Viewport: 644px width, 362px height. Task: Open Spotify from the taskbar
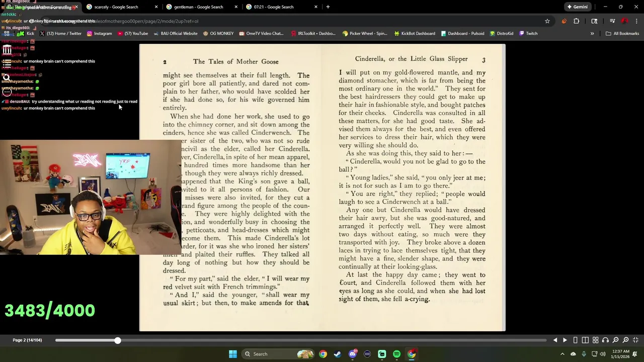(x=396, y=354)
